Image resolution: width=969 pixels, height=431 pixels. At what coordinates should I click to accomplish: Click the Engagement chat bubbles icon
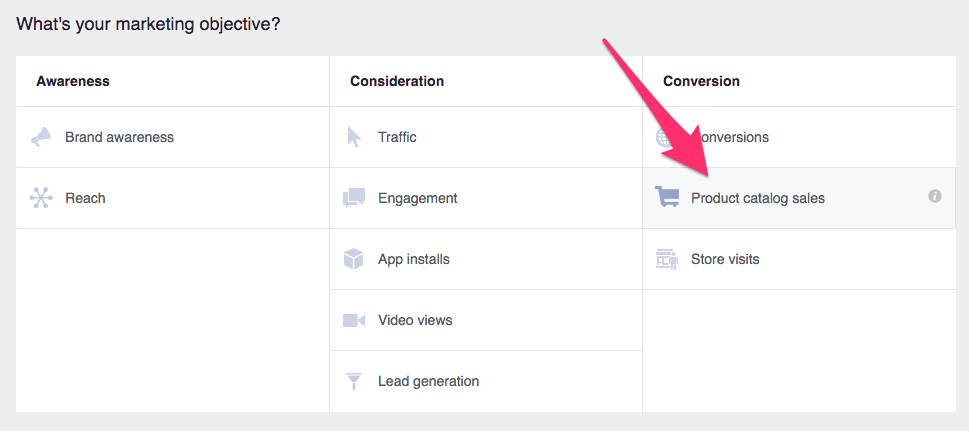coord(354,198)
